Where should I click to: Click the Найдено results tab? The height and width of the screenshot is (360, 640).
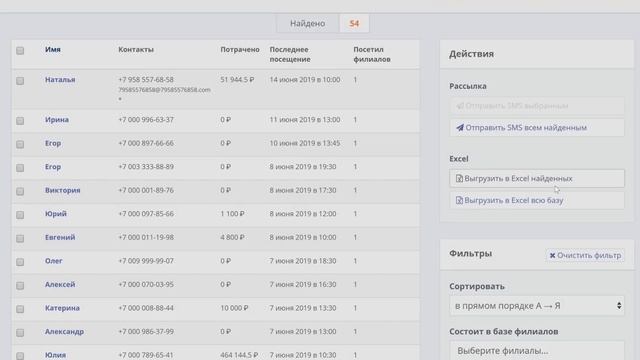(308, 23)
